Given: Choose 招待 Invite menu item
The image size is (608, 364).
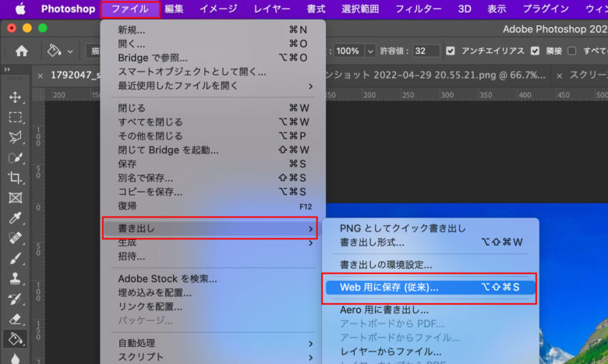Looking at the screenshot, I should click(213, 256).
